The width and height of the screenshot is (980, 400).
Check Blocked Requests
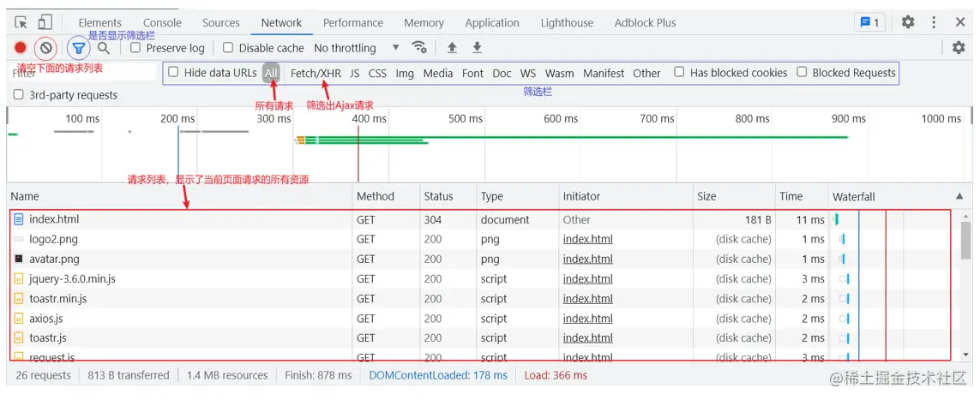[x=802, y=73]
